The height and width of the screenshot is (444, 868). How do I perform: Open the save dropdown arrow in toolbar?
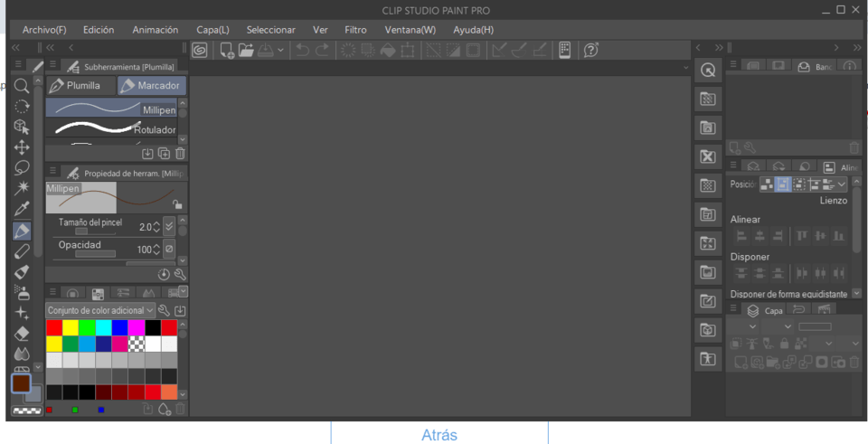coord(280,51)
